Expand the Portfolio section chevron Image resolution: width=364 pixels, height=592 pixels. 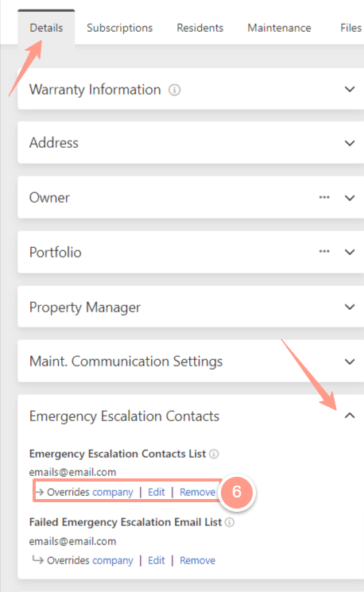(x=350, y=252)
